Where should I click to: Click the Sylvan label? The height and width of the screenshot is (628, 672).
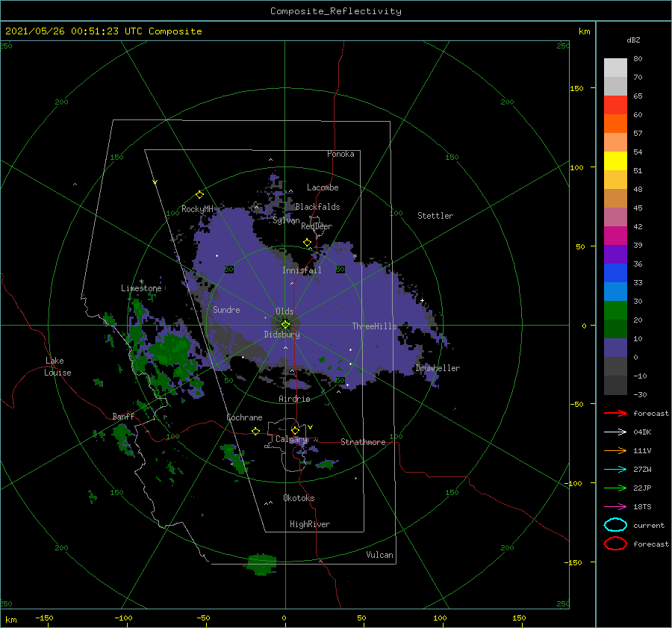pyautogui.click(x=286, y=220)
